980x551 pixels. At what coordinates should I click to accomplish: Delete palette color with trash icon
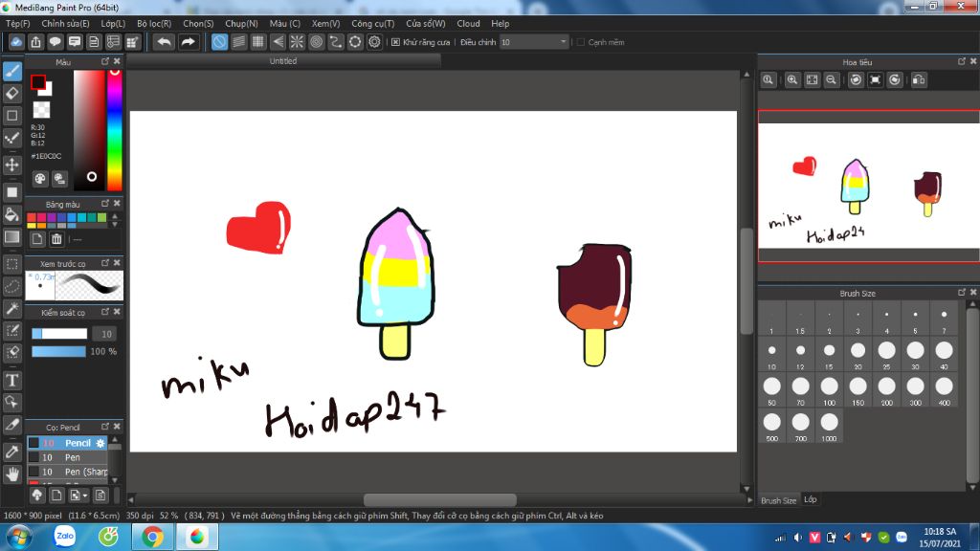click(x=56, y=239)
